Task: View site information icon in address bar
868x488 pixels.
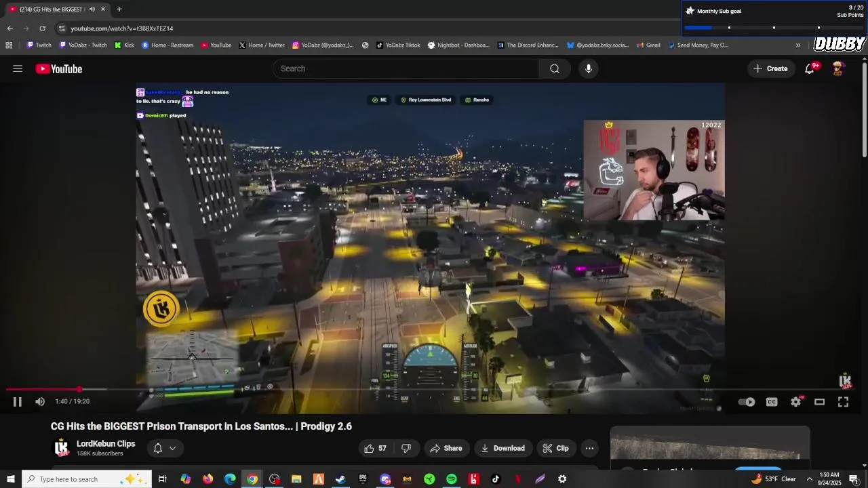Action: (x=61, y=28)
